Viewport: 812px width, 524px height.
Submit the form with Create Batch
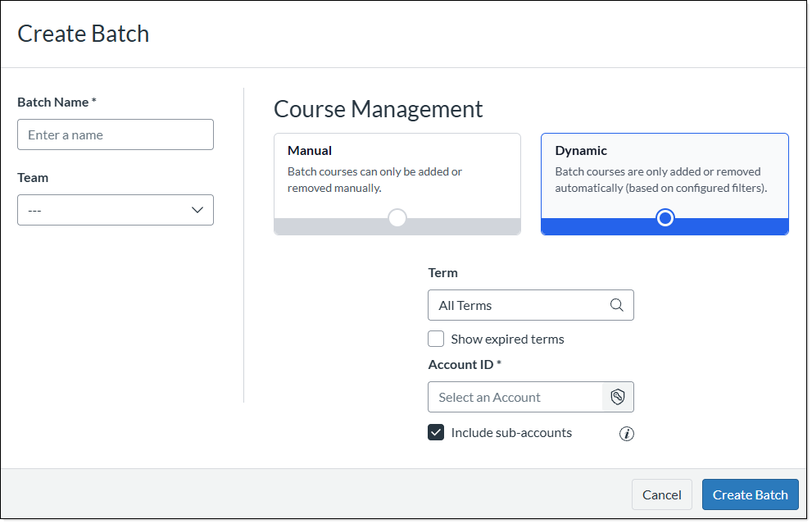pyautogui.click(x=750, y=494)
